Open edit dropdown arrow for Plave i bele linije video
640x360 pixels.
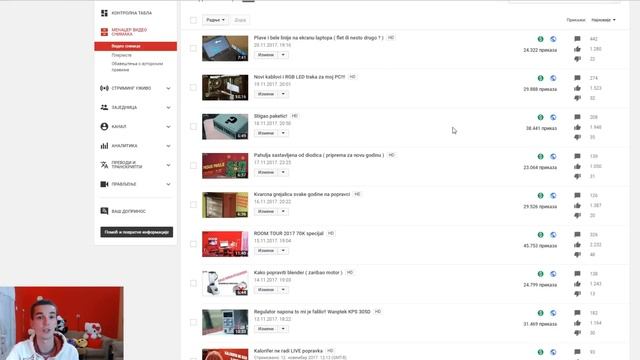point(283,55)
